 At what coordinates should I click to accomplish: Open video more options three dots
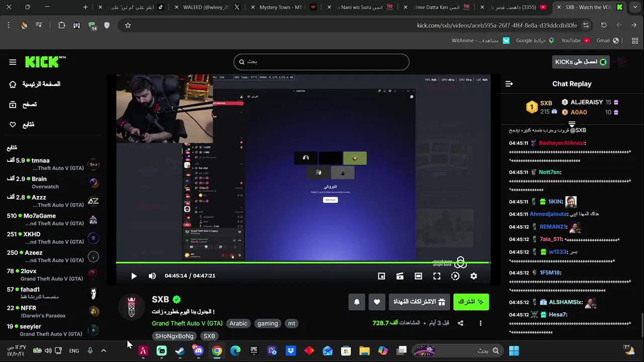(480, 323)
